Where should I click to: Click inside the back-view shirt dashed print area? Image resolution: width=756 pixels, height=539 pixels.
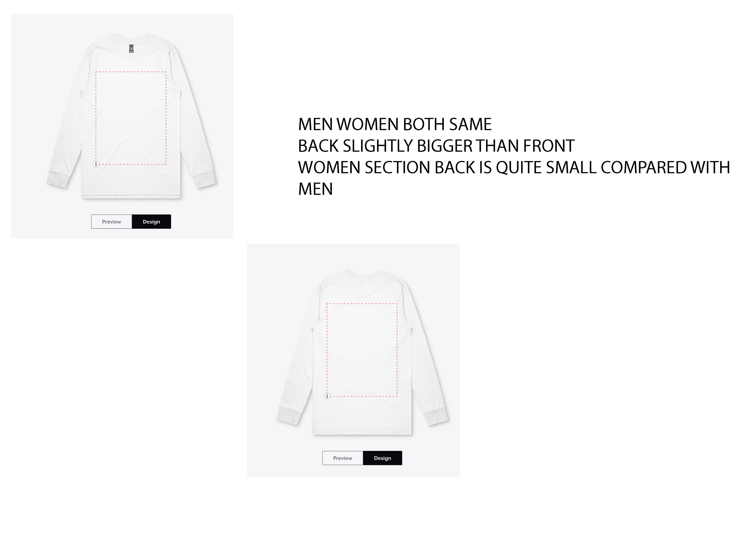click(362, 350)
